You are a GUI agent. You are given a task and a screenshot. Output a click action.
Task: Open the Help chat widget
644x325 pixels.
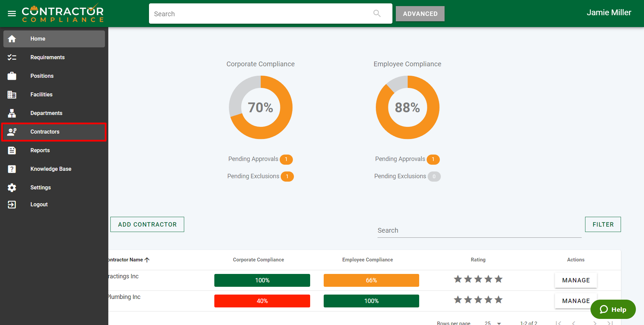(x=613, y=309)
